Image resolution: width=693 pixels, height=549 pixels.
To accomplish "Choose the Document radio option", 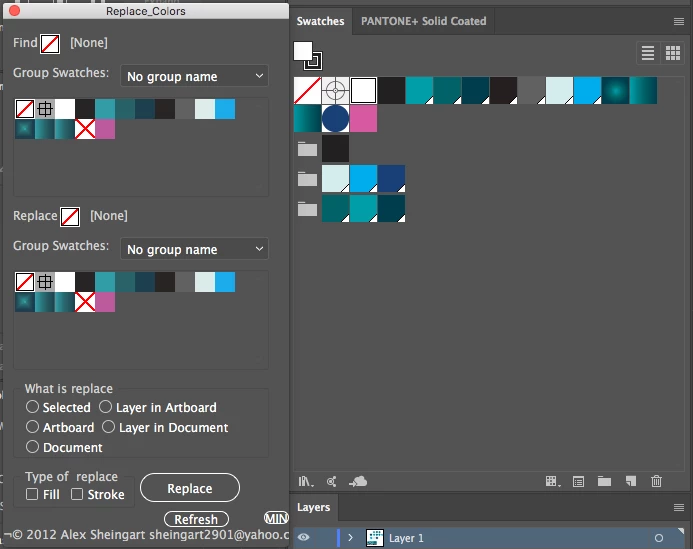I will [x=64, y=447].
